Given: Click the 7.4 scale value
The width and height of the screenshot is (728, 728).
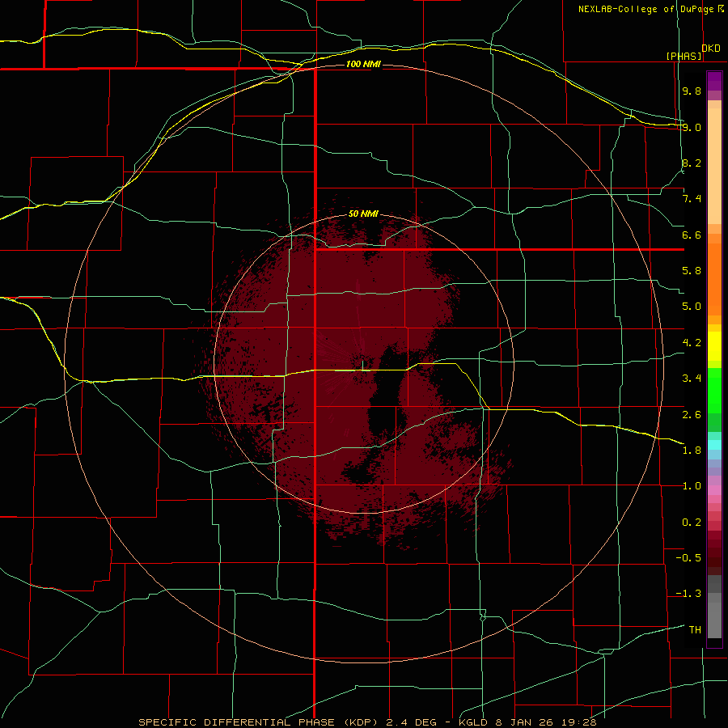Looking at the screenshot, I should 692,199.
